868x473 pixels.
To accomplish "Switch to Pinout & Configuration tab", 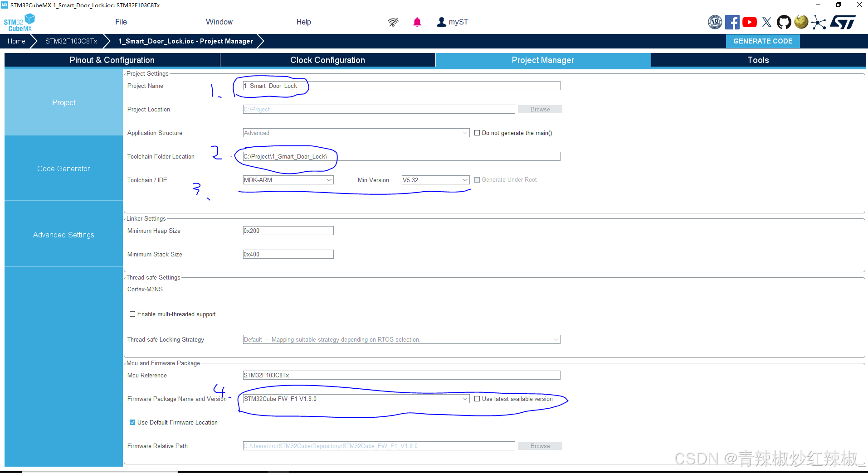I will coord(112,60).
